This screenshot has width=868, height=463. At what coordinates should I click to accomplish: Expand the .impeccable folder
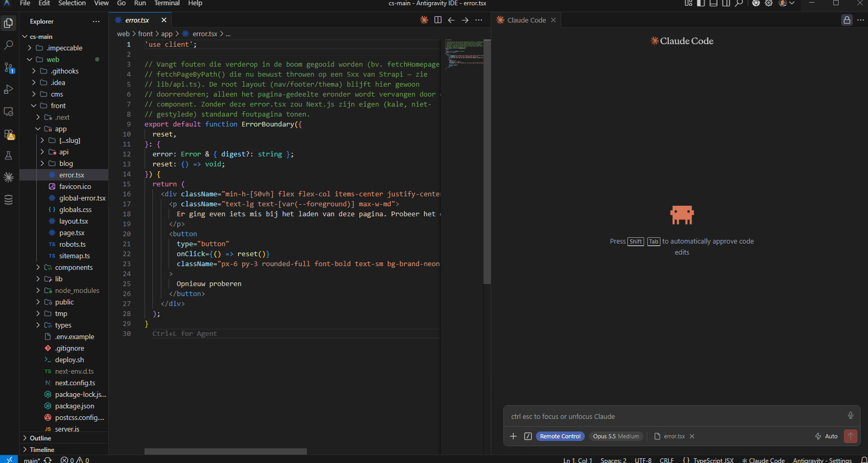coord(64,48)
